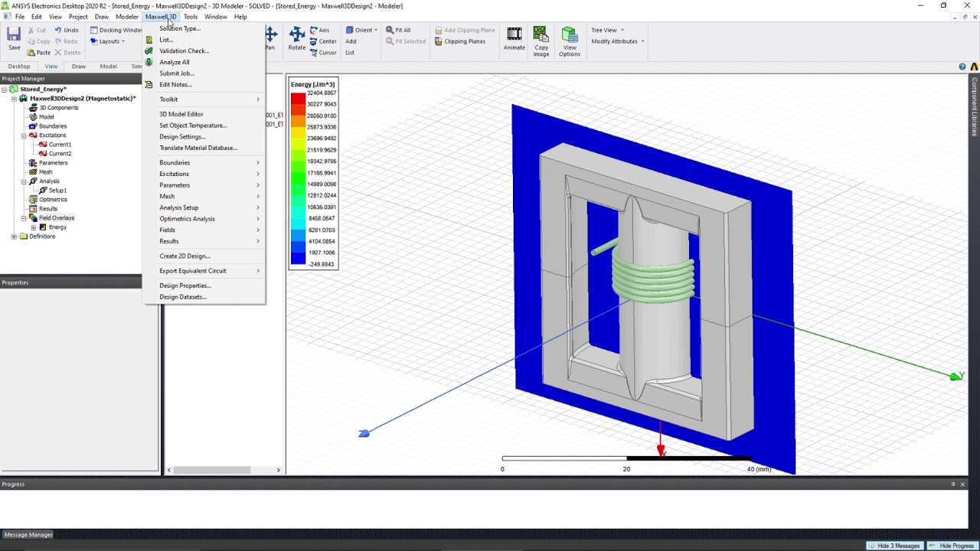Select Create 2D Design menu entry
The image size is (980, 551).
pyautogui.click(x=205, y=256)
